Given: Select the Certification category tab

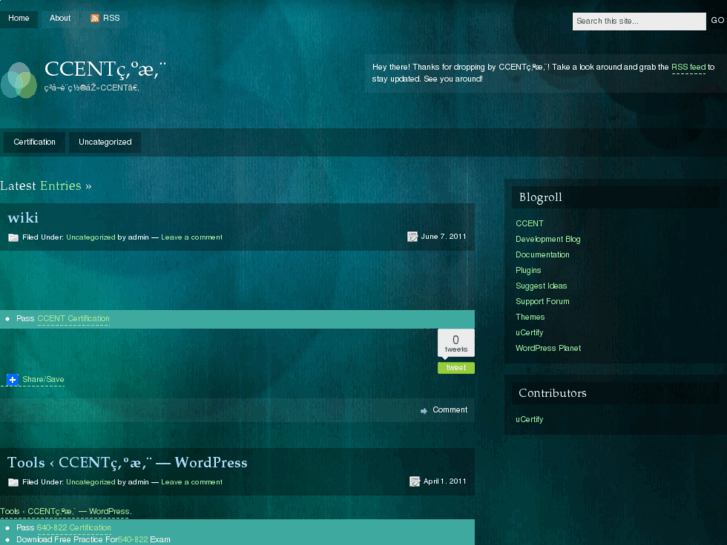Looking at the screenshot, I should click(34, 142).
